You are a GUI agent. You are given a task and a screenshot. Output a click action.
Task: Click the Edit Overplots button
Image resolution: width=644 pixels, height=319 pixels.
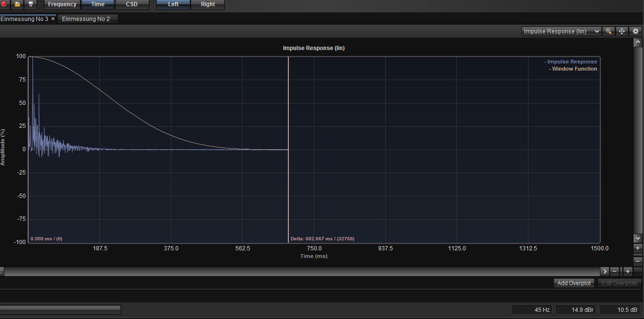[x=619, y=283]
